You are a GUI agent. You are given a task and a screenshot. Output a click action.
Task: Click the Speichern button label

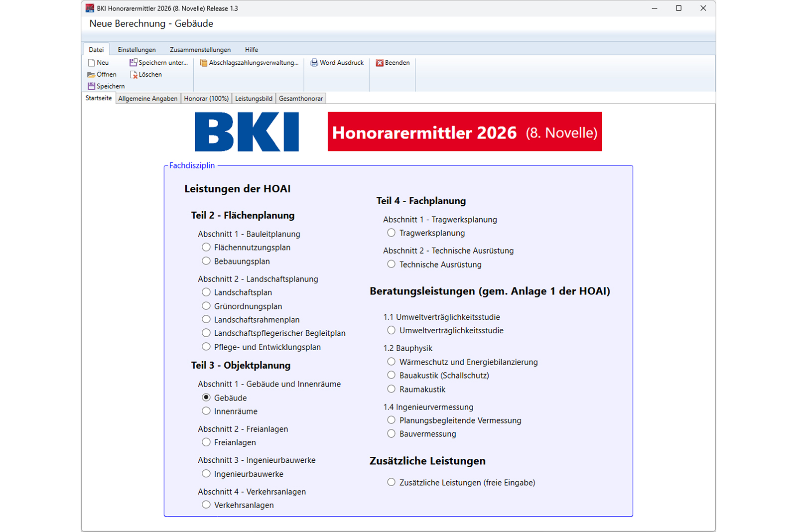point(111,86)
